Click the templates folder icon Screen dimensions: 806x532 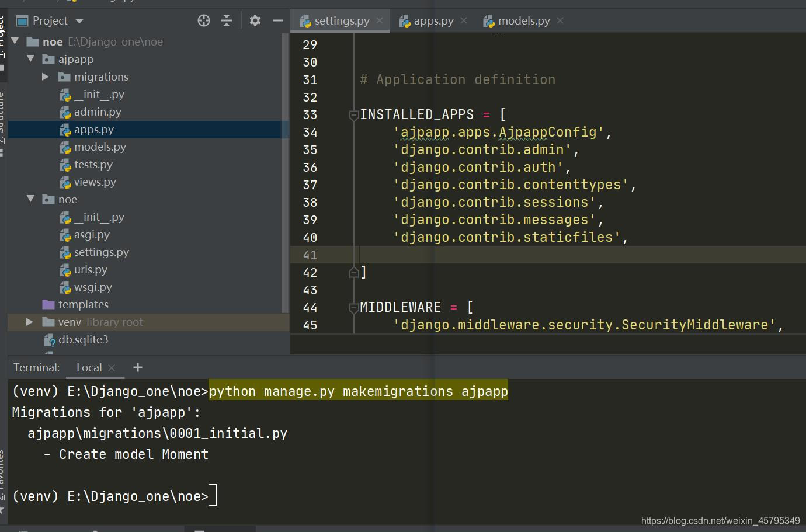(48, 304)
